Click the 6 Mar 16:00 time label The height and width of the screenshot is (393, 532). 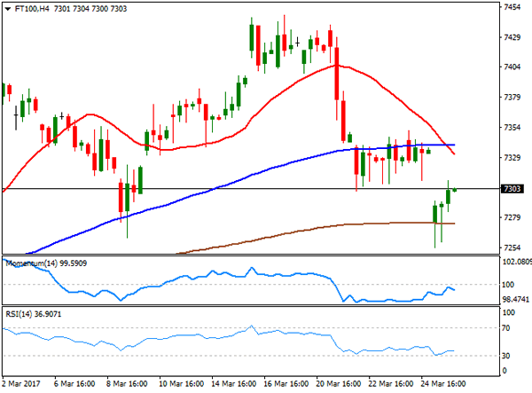[74, 384]
